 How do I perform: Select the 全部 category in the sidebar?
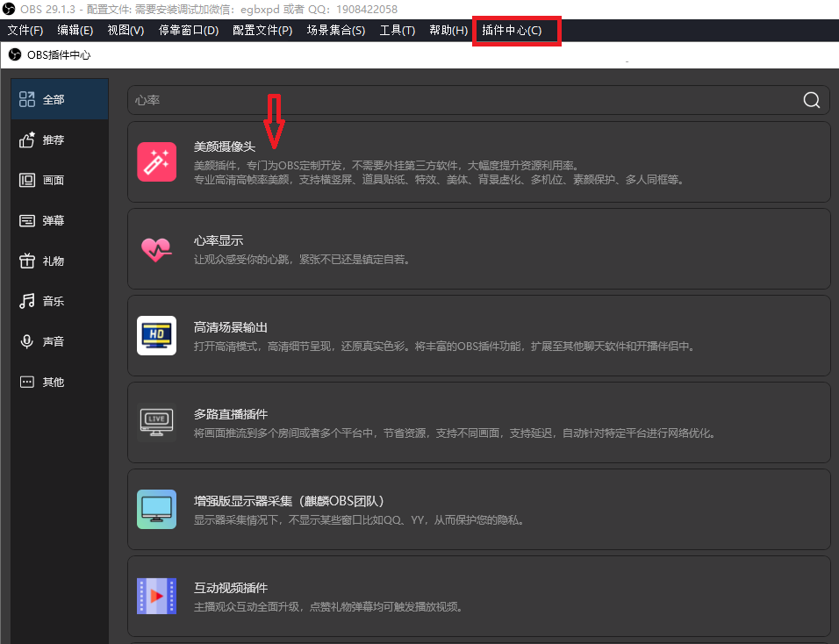point(59,98)
